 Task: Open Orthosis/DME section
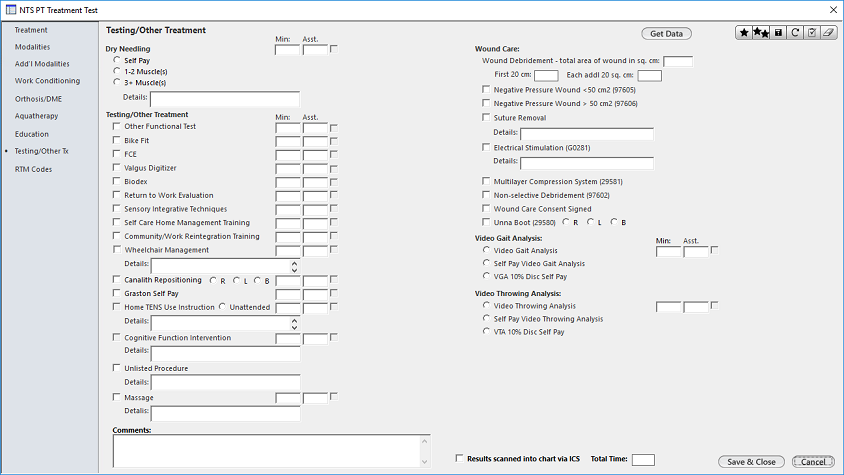pos(38,99)
